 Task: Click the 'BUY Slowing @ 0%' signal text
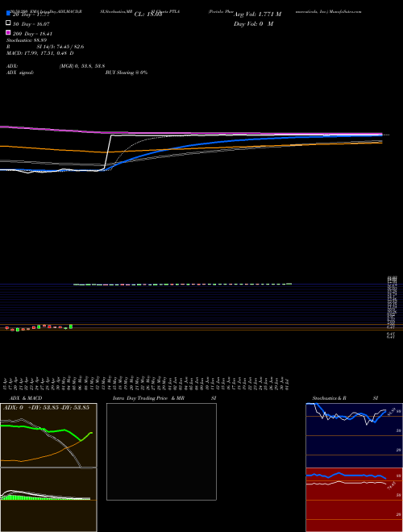(127, 73)
